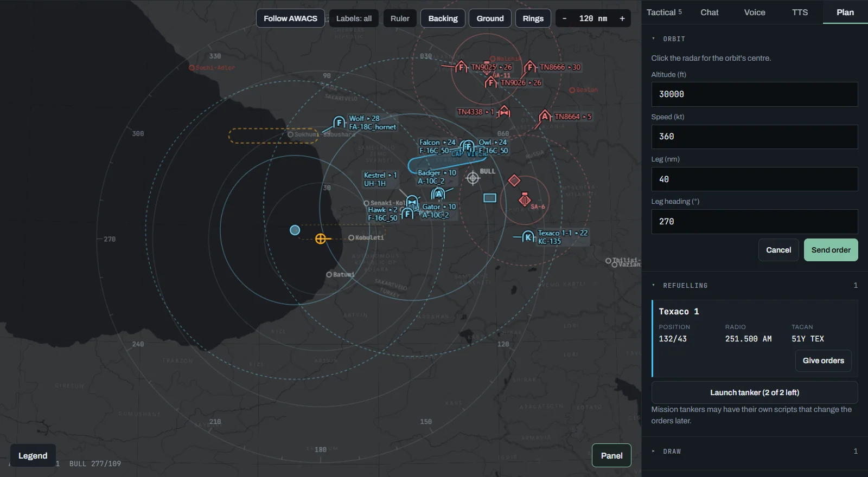The height and width of the screenshot is (477, 868).
Task: Select hostile helicopter track TN4338 symbol
Action: click(x=505, y=112)
